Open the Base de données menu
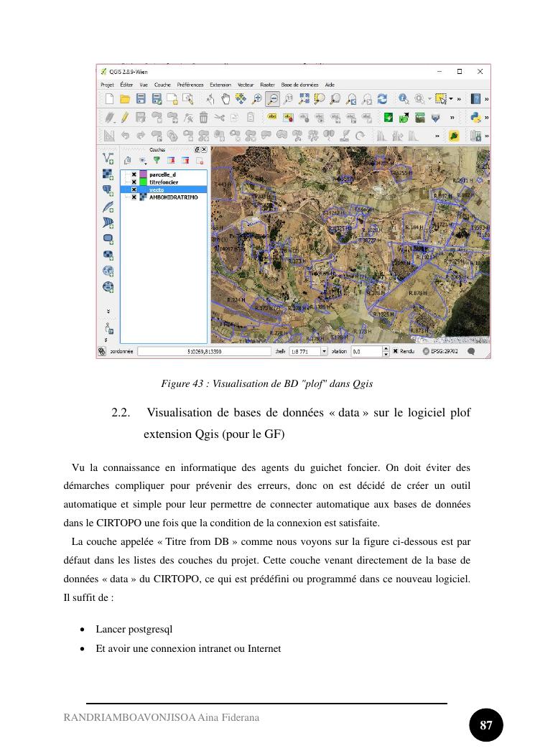 (x=299, y=85)
